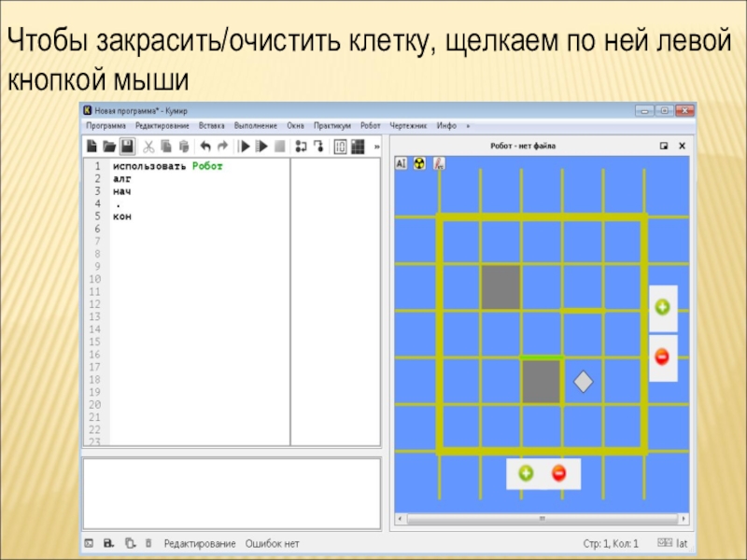Add a row with bottom green plus
This screenshot has width=747, height=560.
(x=526, y=473)
